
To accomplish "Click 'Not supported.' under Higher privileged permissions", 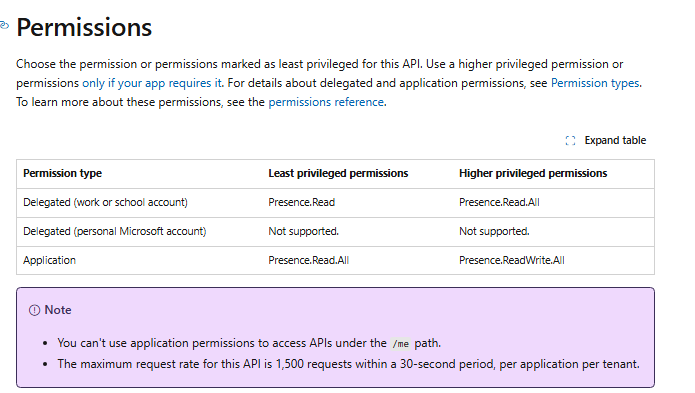I will pyautogui.click(x=494, y=231).
